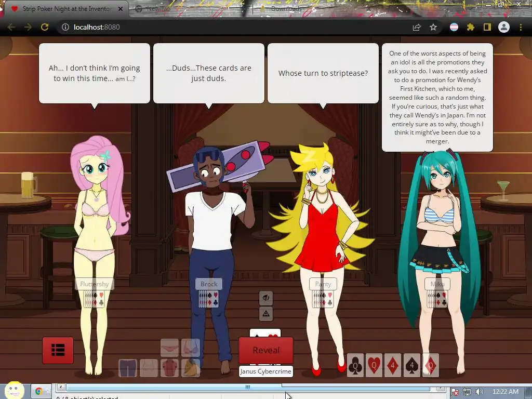
Task: Open the Chrome three-dot menu
Action: coord(521,27)
